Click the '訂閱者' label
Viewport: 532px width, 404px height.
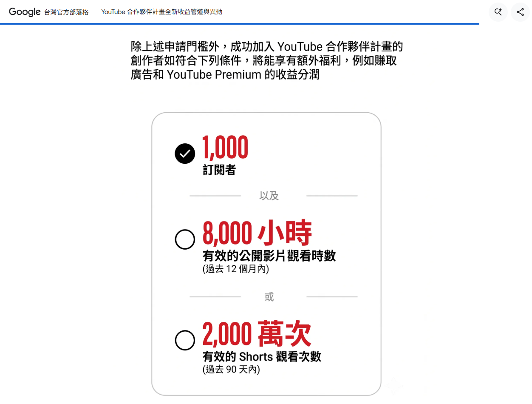point(219,171)
